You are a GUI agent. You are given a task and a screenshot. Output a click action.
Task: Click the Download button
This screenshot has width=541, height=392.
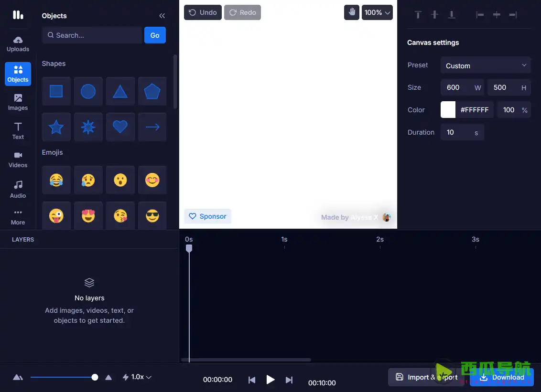click(502, 377)
